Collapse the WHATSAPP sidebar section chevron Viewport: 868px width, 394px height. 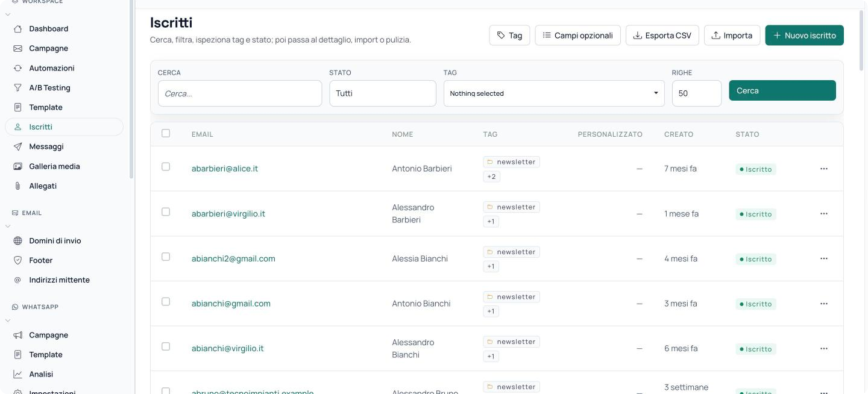click(8, 321)
